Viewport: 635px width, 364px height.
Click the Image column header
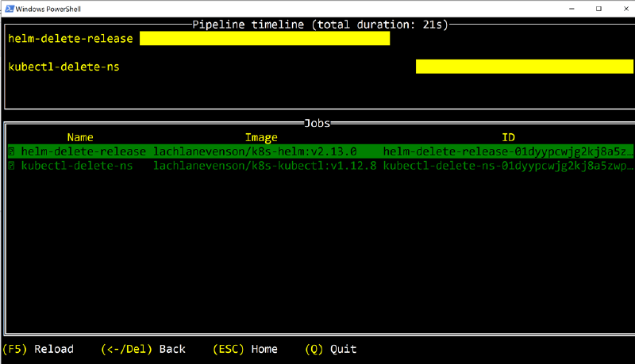point(261,137)
